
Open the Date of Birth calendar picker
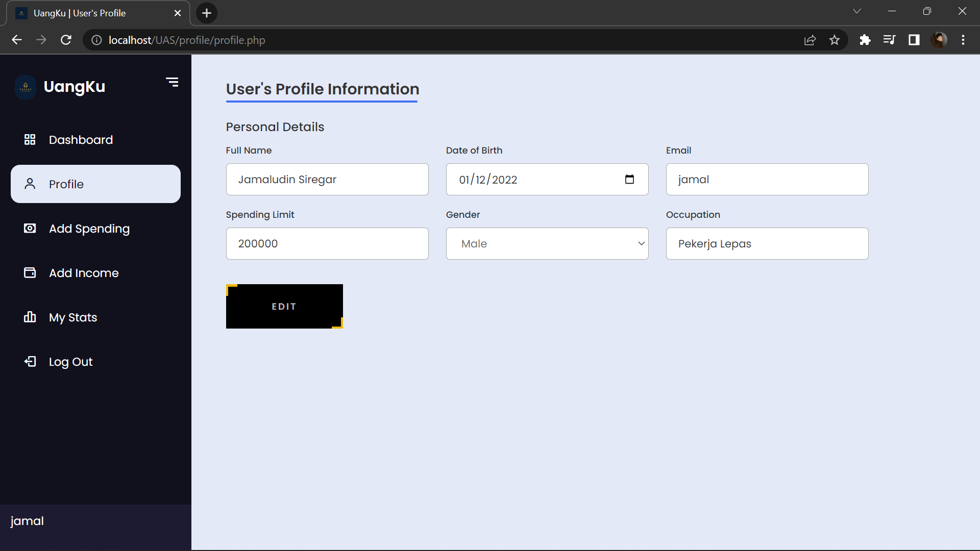(x=630, y=179)
